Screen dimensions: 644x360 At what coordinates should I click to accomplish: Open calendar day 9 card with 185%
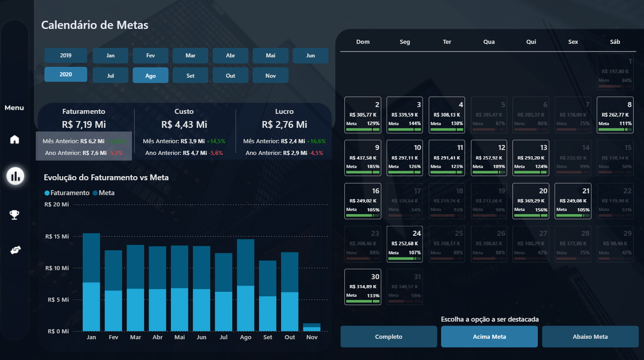tap(363, 158)
